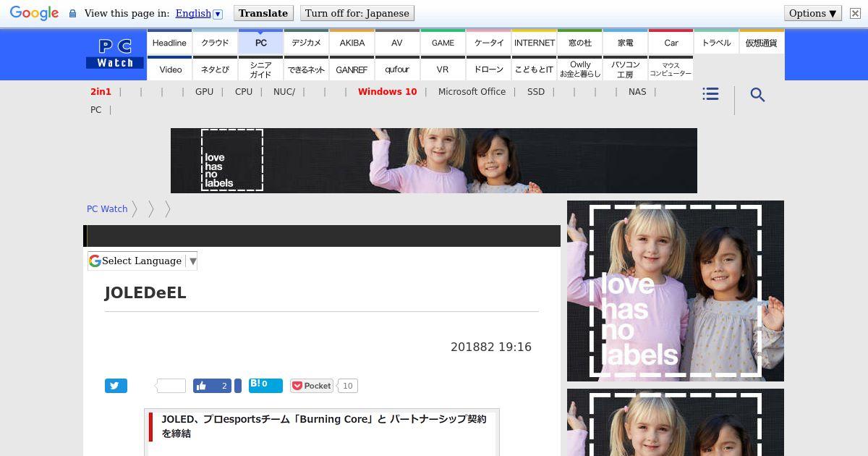Open the Options dropdown

[812, 13]
